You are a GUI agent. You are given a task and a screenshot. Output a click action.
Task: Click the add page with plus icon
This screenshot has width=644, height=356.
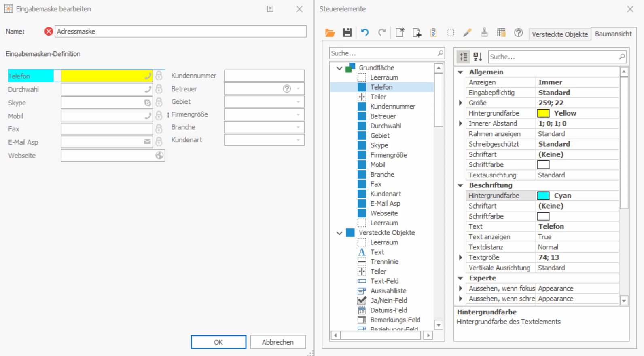click(417, 33)
